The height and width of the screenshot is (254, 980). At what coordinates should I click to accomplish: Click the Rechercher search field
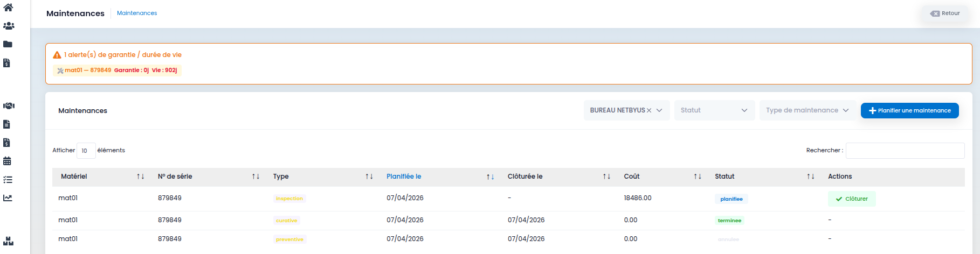click(x=905, y=151)
